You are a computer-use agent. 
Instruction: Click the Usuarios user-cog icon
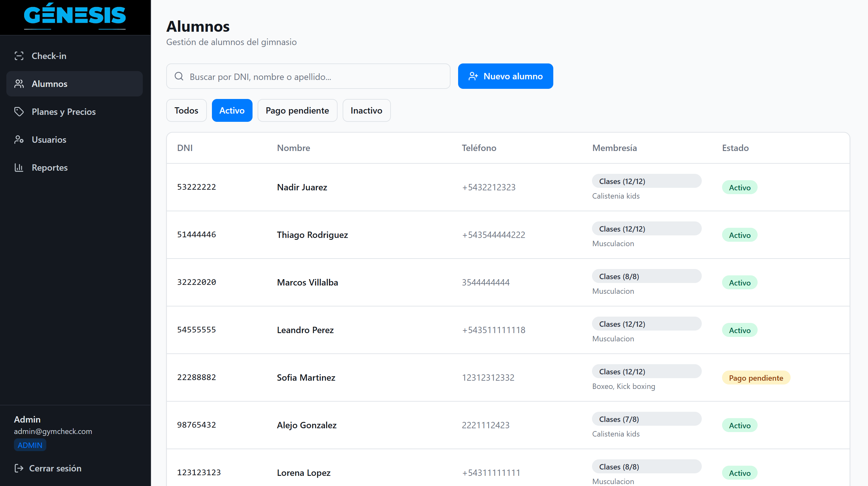click(19, 140)
